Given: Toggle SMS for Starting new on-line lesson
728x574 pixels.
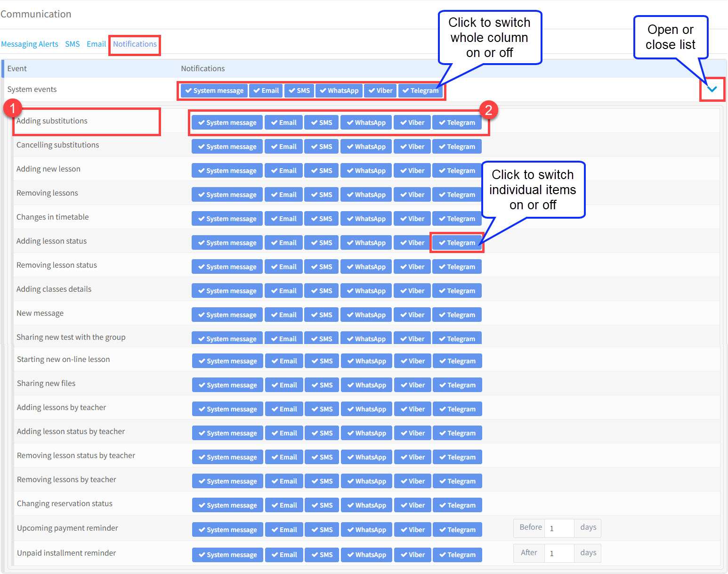Looking at the screenshot, I should pos(322,361).
